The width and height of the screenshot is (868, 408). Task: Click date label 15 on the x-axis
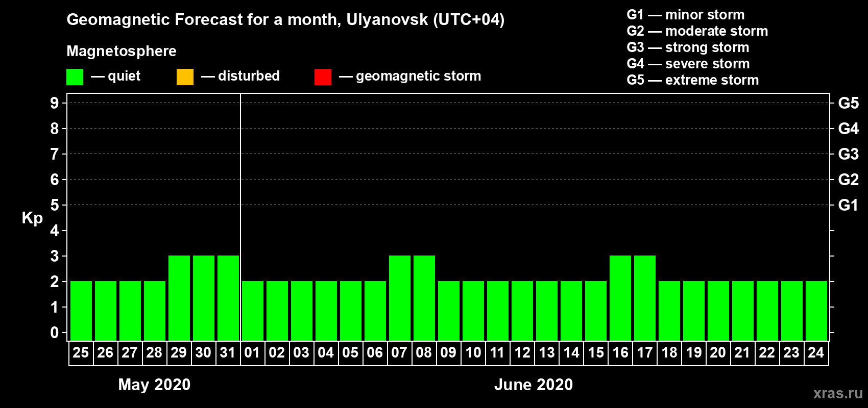tap(596, 352)
